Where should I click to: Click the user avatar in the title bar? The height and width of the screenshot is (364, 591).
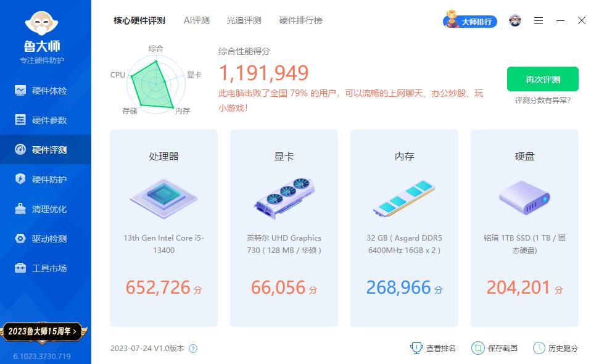point(515,20)
